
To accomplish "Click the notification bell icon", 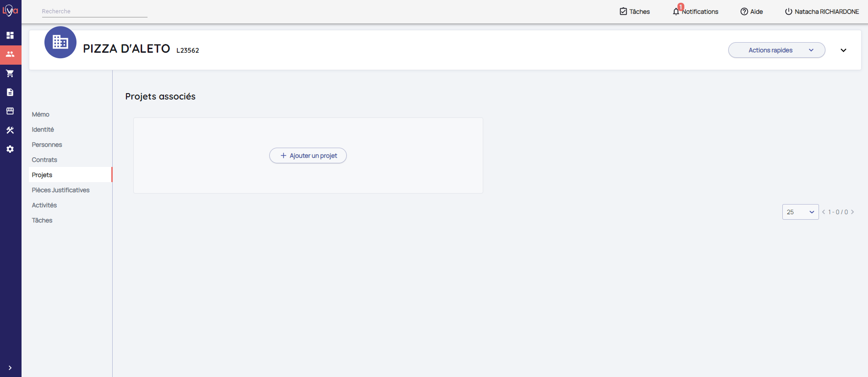I will point(676,11).
